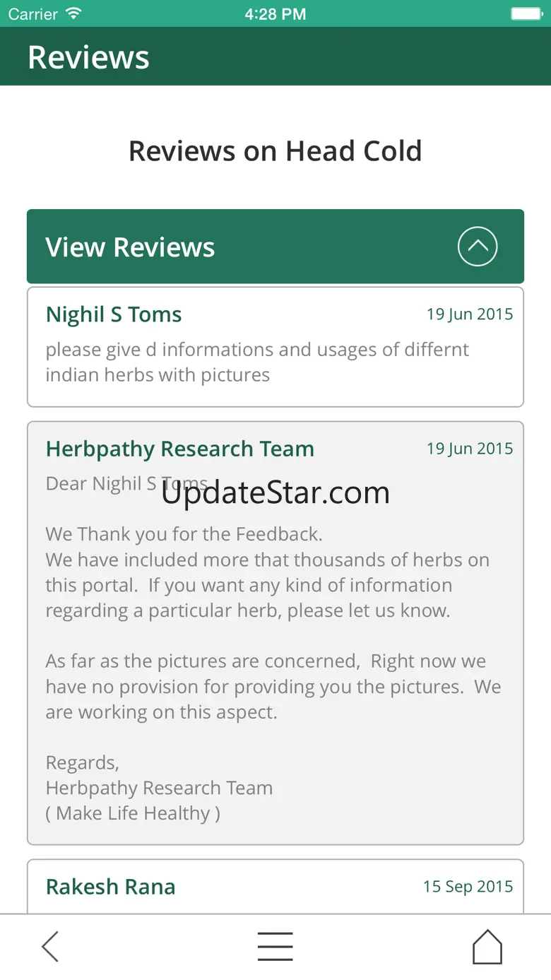Image resolution: width=551 pixels, height=980 pixels.
Task: Select Nighil's review text about indian herbs
Action: 257,362
